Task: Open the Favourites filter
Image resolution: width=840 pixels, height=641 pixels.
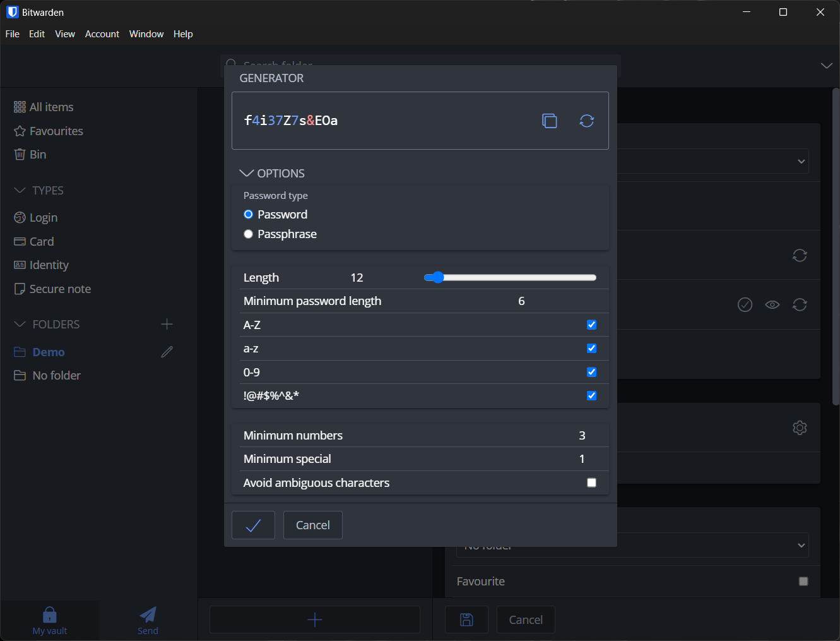Action: pyautogui.click(x=49, y=131)
